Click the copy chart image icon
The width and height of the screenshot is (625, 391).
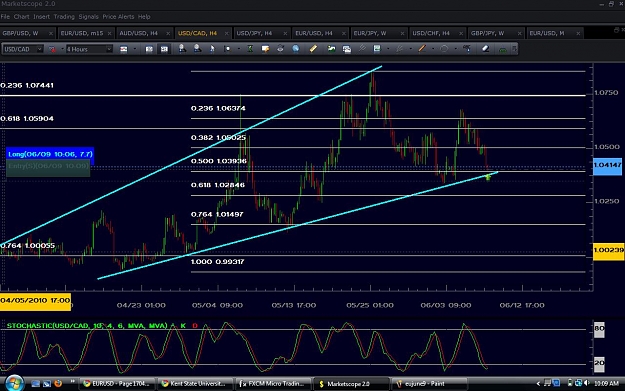click(347, 49)
